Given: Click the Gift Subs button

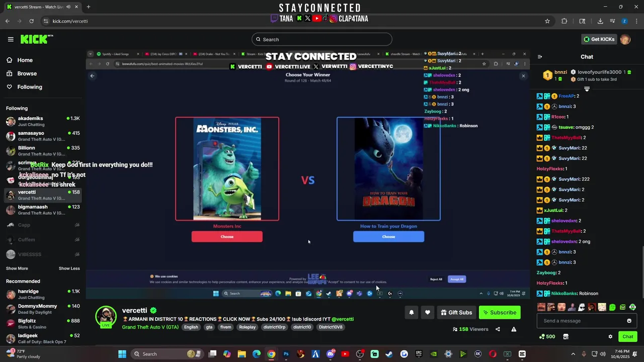Looking at the screenshot, I should tap(456, 313).
